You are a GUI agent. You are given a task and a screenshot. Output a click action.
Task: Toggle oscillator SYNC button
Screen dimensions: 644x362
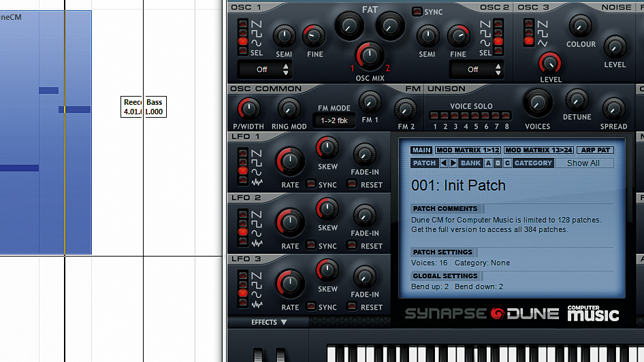click(x=417, y=12)
